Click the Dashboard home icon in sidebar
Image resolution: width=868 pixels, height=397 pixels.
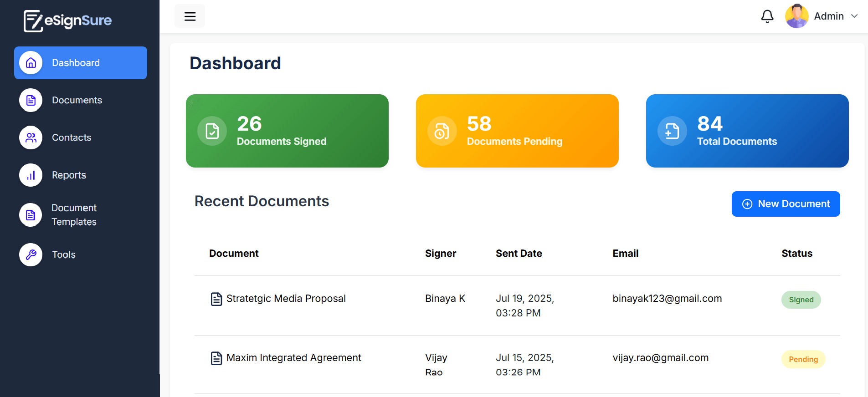tap(31, 63)
